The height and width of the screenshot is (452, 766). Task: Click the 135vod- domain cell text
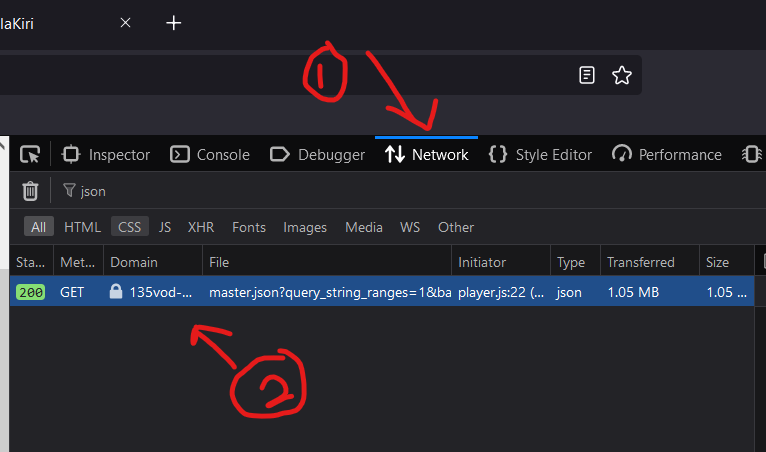tap(160, 292)
